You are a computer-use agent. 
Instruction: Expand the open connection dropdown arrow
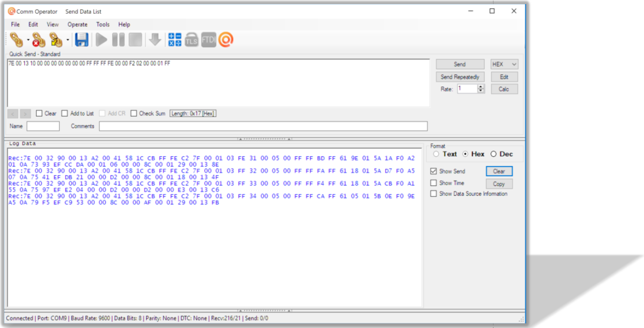28,39
